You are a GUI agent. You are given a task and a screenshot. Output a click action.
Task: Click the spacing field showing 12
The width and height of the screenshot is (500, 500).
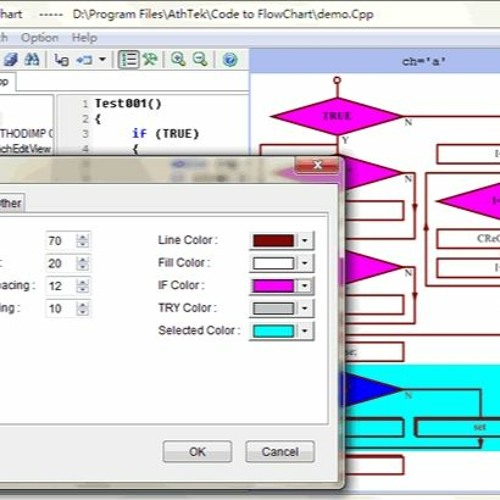(61, 286)
